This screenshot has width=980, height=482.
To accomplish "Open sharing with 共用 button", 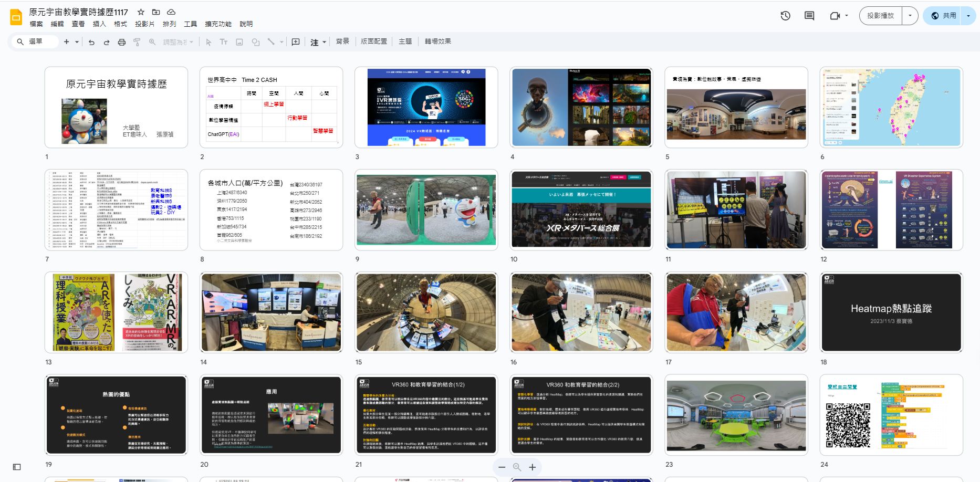I will tap(944, 16).
